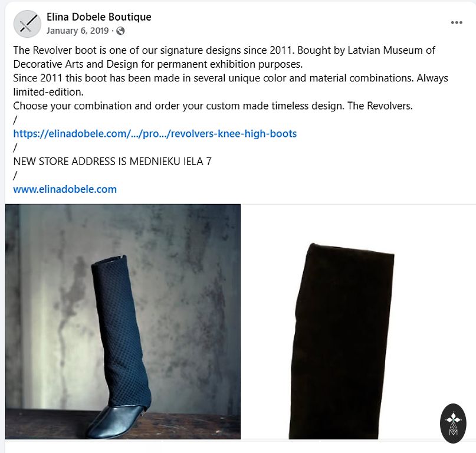Image resolution: width=476 pixels, height=453 pixels.
Task: Click the 'Since 2011 this boot' text line
Action: point(231,78)
